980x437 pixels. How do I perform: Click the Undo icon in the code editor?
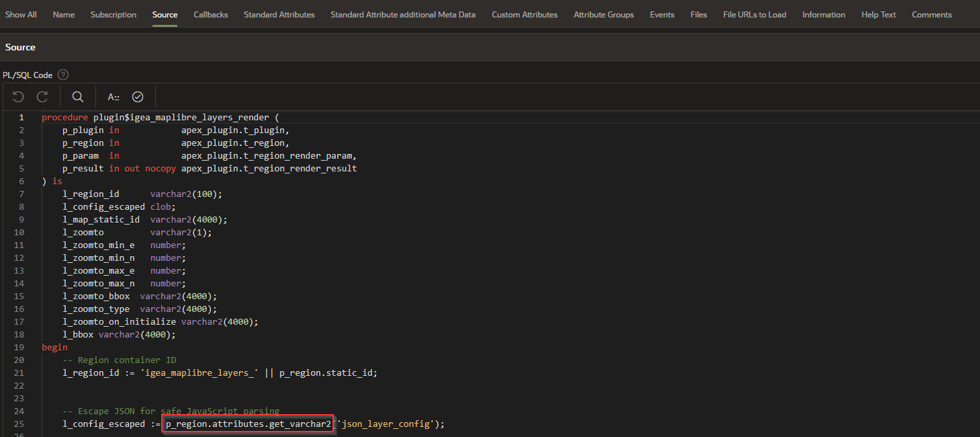click(18, 97)
